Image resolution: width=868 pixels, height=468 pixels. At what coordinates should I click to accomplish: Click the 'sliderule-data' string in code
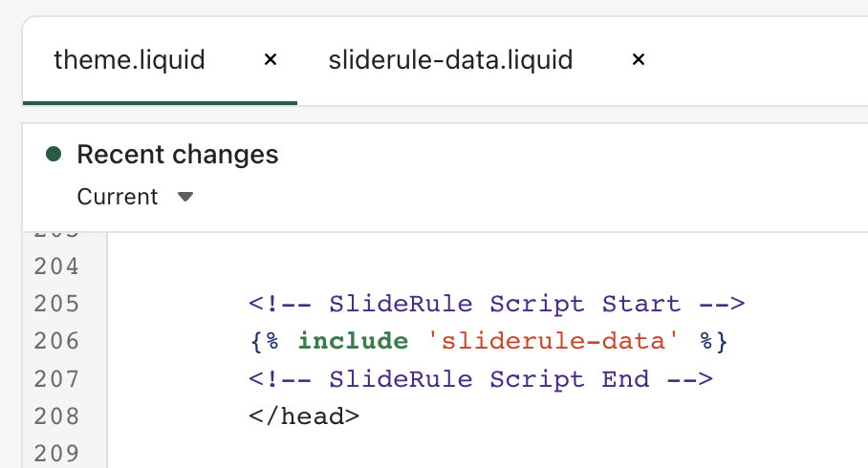tap(553, 341)
